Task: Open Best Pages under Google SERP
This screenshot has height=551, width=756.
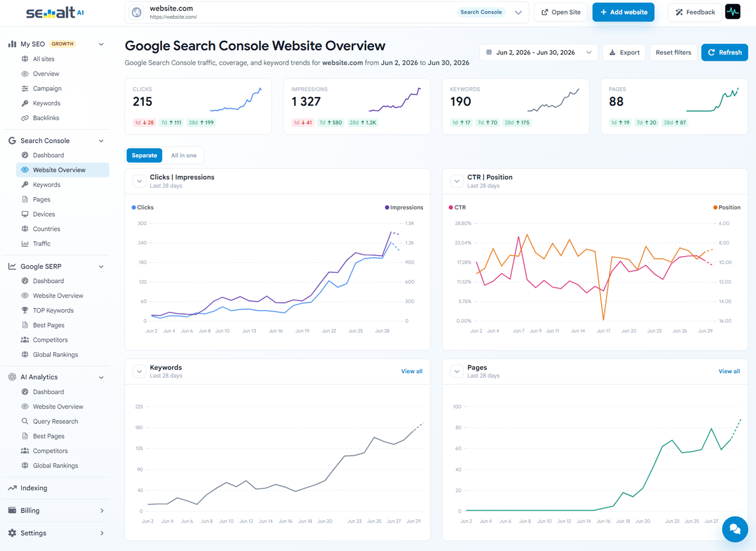Action: (48, 325)
